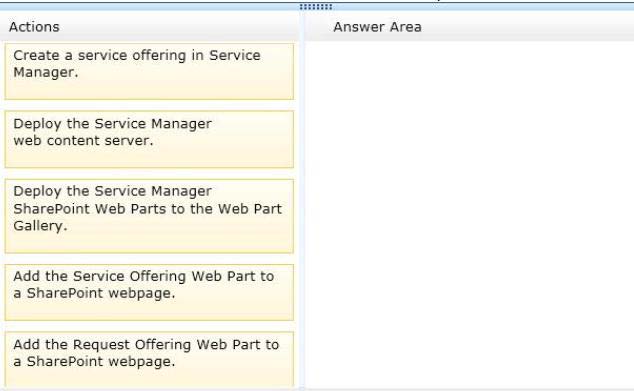
Task: Pick the 'Deploy SharePoint Web Parts to Gallery' action
Action: (149, 216)
